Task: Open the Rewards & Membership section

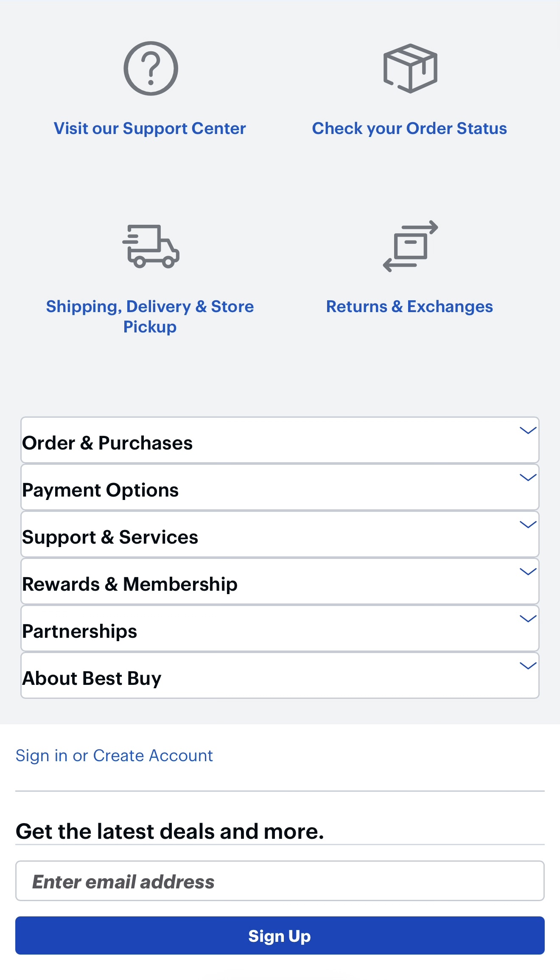Action: click(280, 581)
